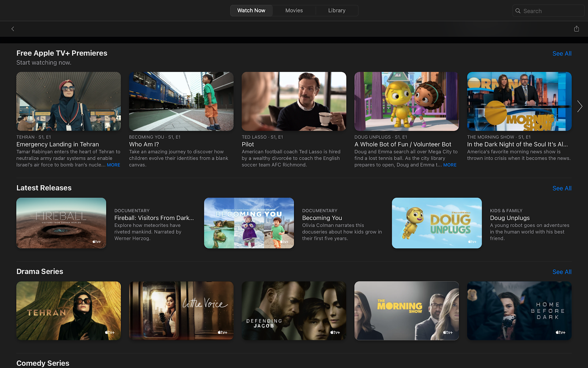Click the 'Free Apple TV+ Premieres' heading
Image resolution: width=588 pixels, height=368 pixels.
62,53
